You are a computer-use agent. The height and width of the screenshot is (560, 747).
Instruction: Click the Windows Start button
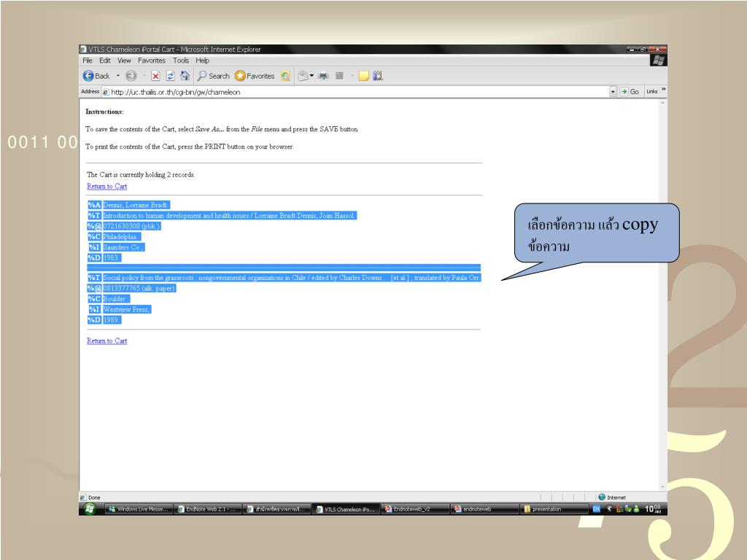pyautogui.click(x=89, y=509)
